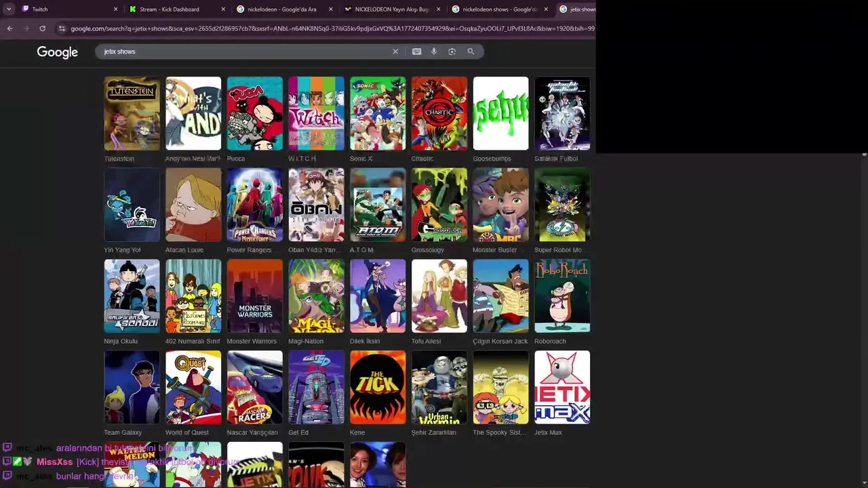Open the Tutenstein show thumbnail

coord(132,113)
